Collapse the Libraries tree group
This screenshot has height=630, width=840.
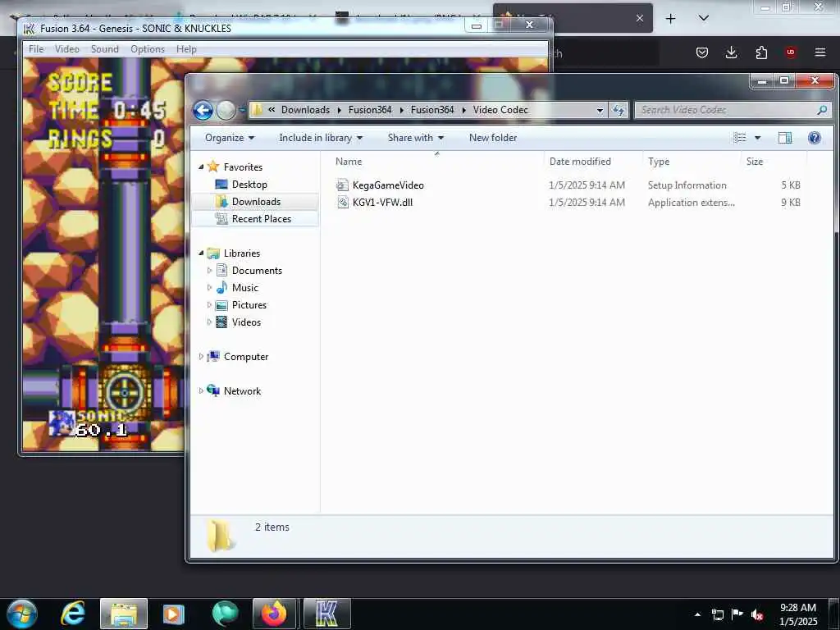click(201, 253)
